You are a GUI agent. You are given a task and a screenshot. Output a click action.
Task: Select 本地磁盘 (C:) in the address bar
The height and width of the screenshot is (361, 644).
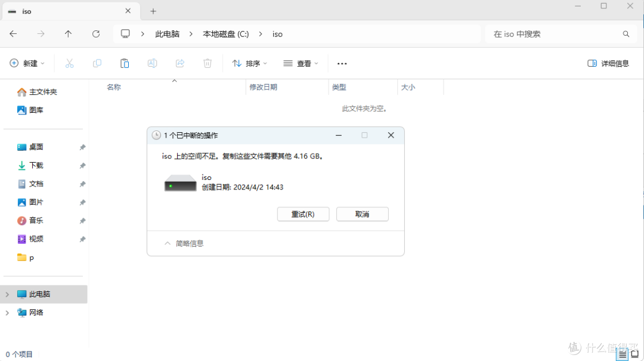(x=226, y=34)
